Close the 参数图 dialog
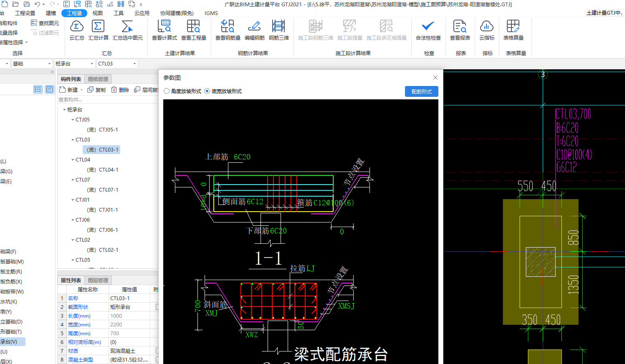 pyautogui.click(x=435, y=77)
